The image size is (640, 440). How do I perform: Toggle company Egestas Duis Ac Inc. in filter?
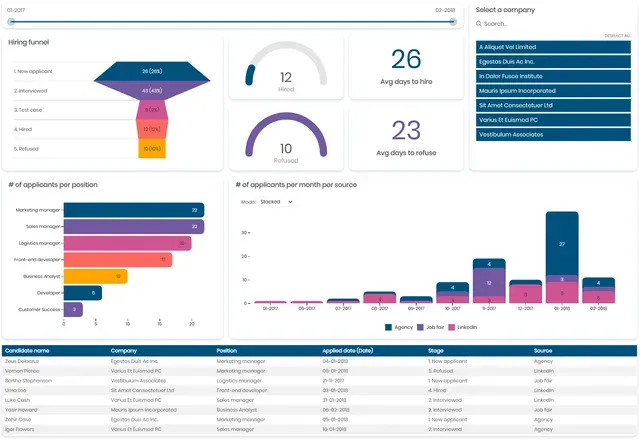(553, 62)
